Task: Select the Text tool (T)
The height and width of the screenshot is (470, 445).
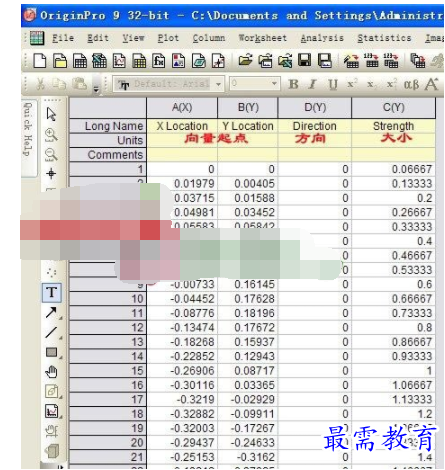Action: (52, 292)
